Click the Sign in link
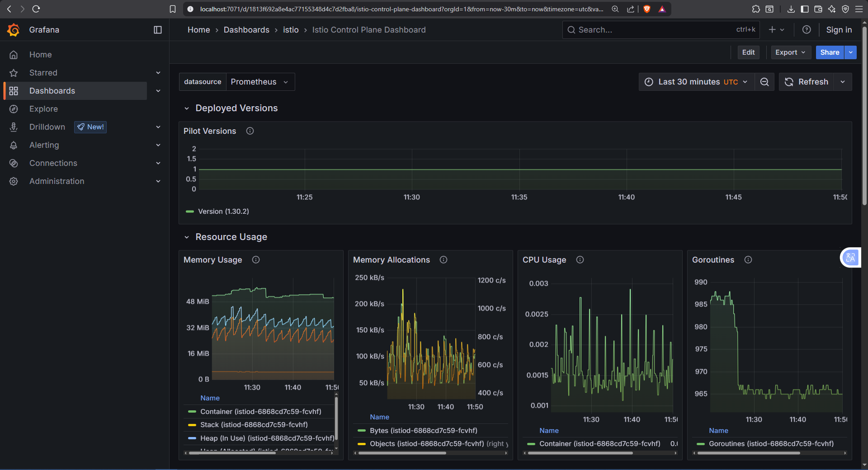 coord(839,30)
